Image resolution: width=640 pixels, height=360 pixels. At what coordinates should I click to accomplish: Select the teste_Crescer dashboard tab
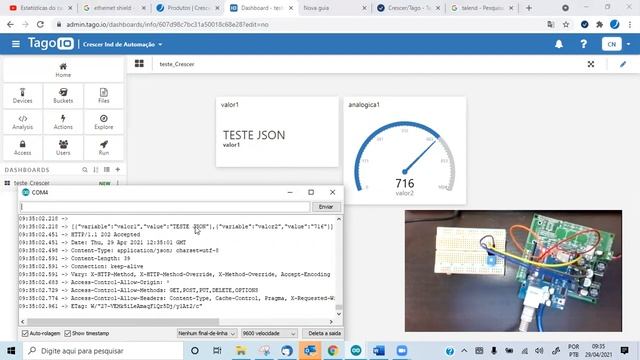tap(177, 64)
